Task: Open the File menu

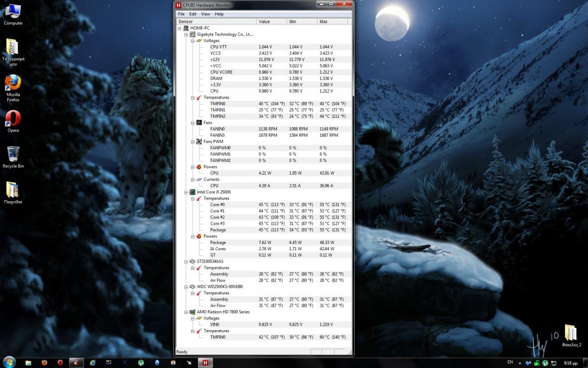Action: click(181, 14)
